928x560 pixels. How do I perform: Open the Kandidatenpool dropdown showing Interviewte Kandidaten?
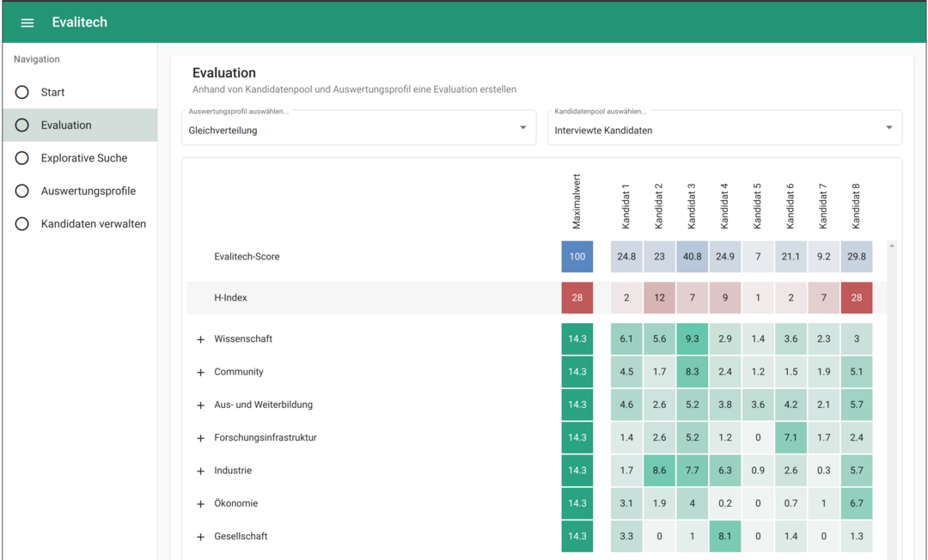pos(724,128)
